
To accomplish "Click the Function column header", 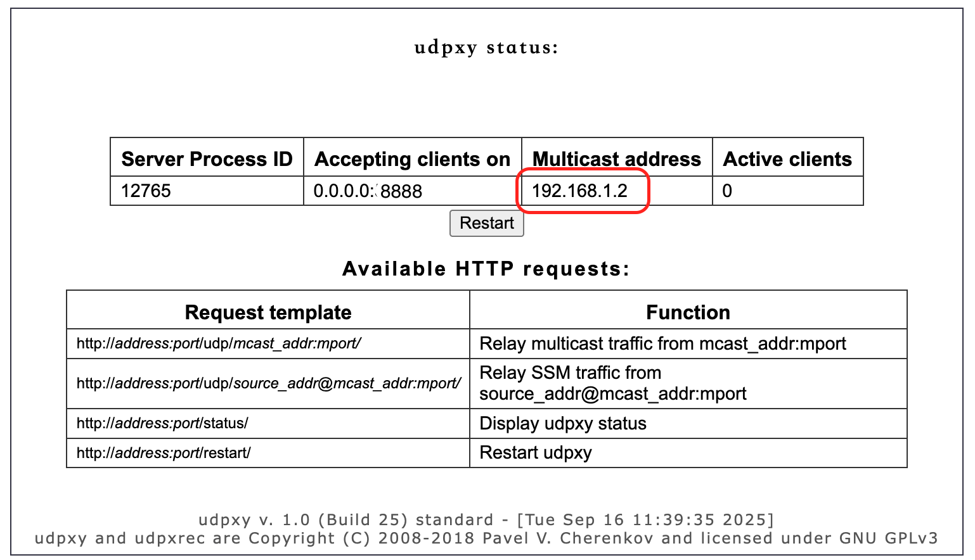I will point(688,312).
